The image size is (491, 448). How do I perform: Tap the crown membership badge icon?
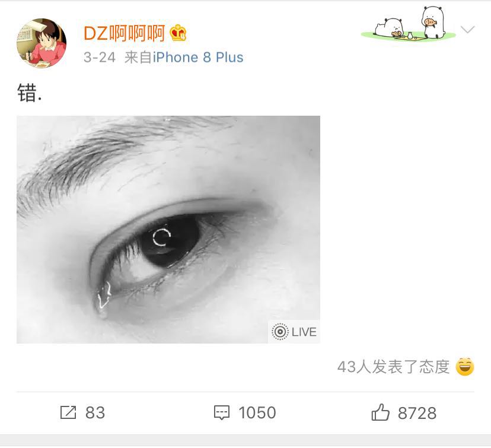click(x=178, y=33)
